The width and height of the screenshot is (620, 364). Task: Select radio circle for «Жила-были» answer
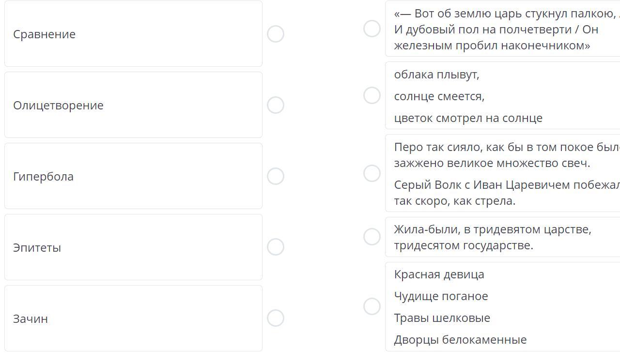click(372, 237)
